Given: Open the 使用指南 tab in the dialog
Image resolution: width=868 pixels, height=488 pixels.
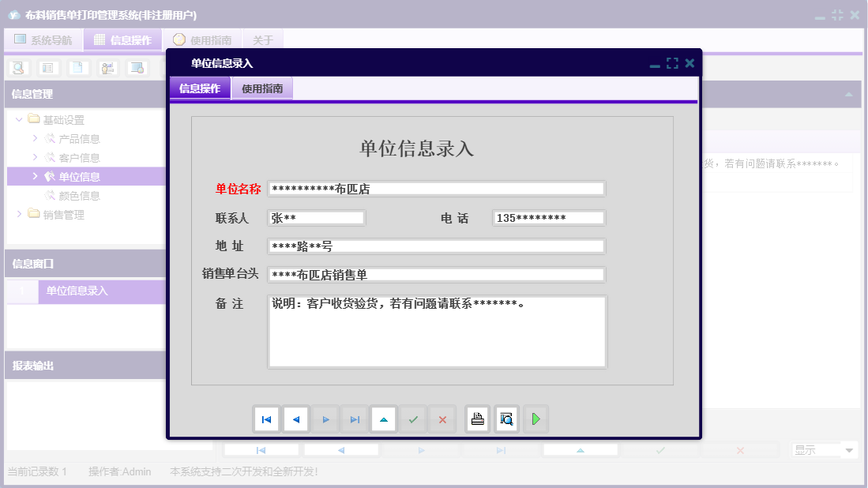Looking at the screenshot, I should click(262, 88).
